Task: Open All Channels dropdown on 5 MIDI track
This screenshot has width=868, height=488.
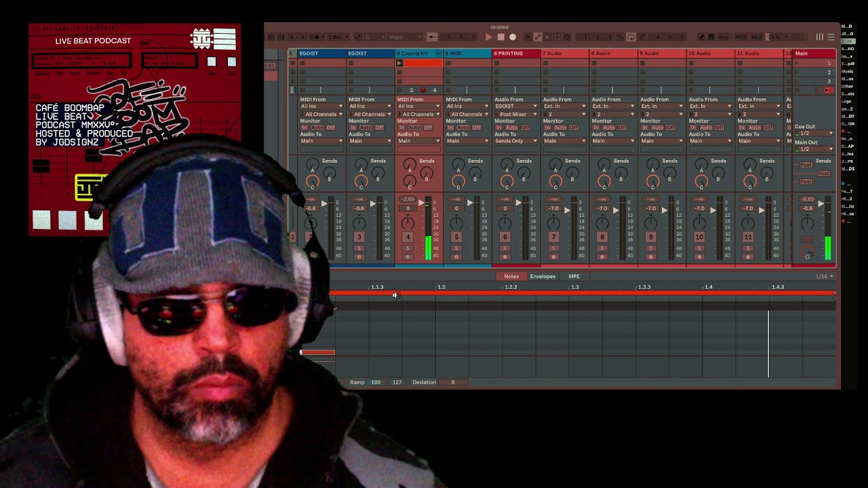Action: click(x=467, y=115)
